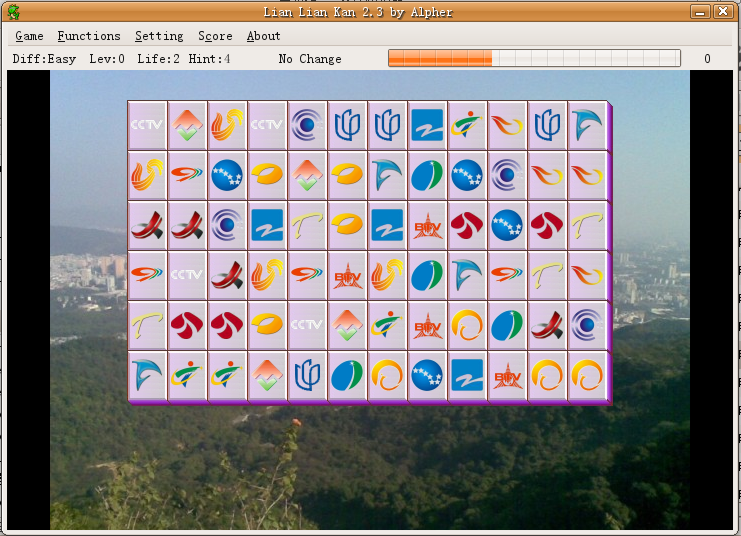
Task: Click the green app icon in title bar
Action: click(x=14, y=12)
